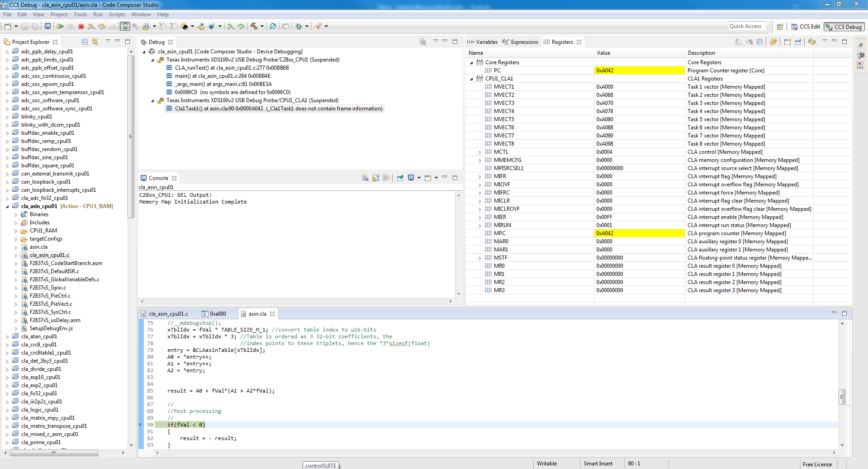The image size is (868, 469).
Task: Toggle the highlighted real-time mode toolbar button
Action: pyautogui.click(x=125, y=27)
